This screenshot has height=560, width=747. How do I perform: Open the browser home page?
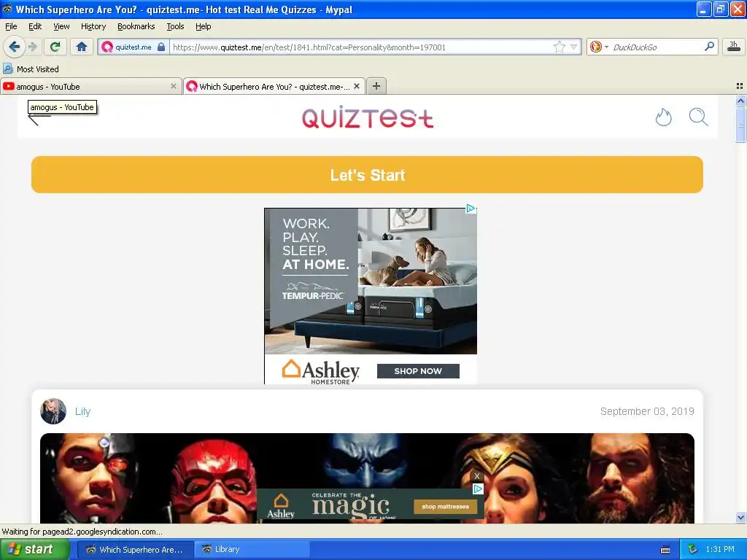(82, 47)
